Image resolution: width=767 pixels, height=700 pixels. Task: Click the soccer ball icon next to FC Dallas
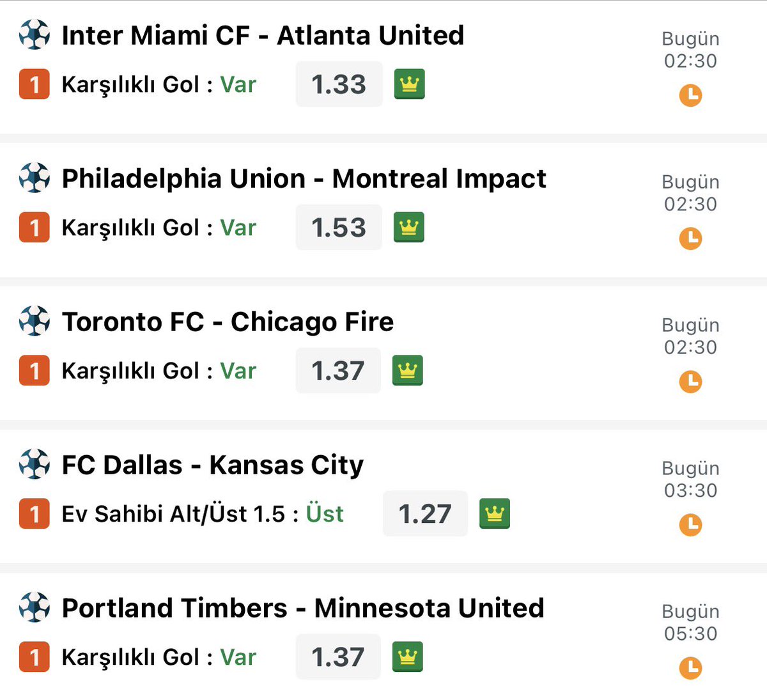tap(35, 464)
